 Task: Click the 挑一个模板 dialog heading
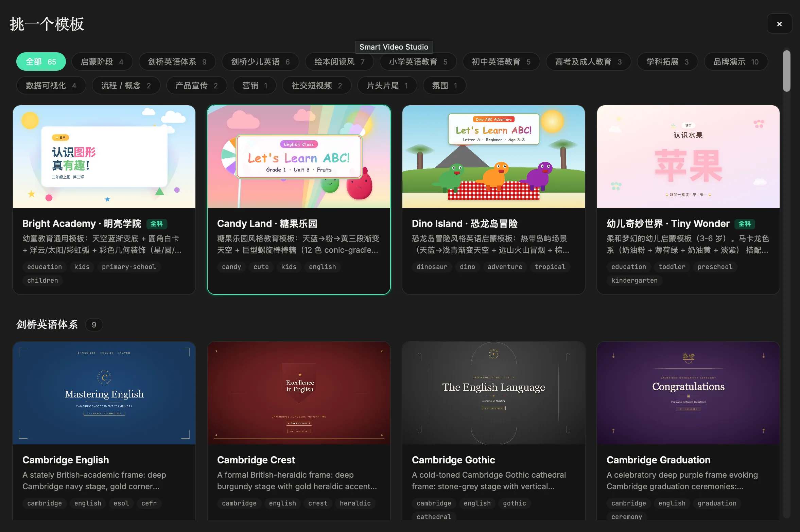click(47, 24)
